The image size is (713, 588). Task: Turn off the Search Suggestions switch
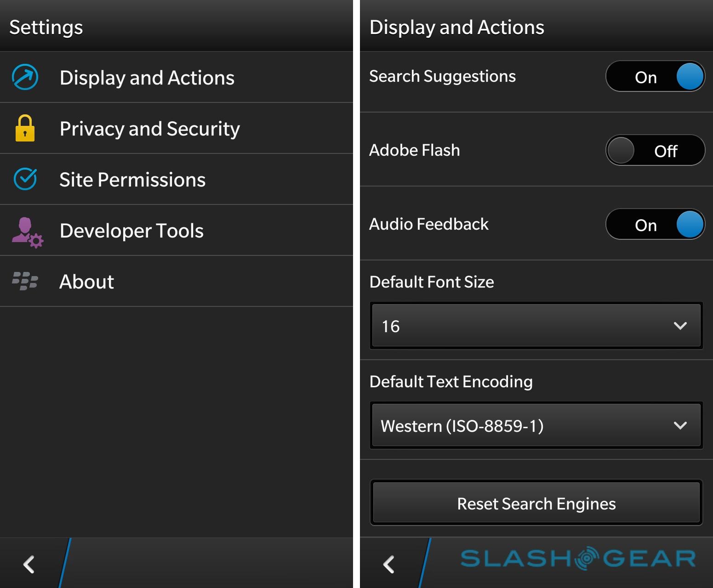point(655,76)
